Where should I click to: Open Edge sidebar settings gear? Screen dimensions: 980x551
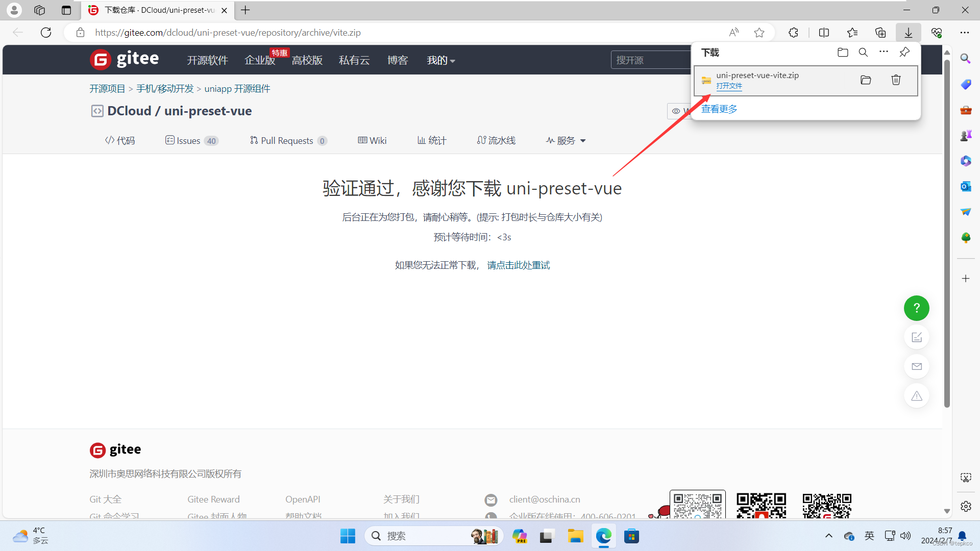[x=966, y=506]
